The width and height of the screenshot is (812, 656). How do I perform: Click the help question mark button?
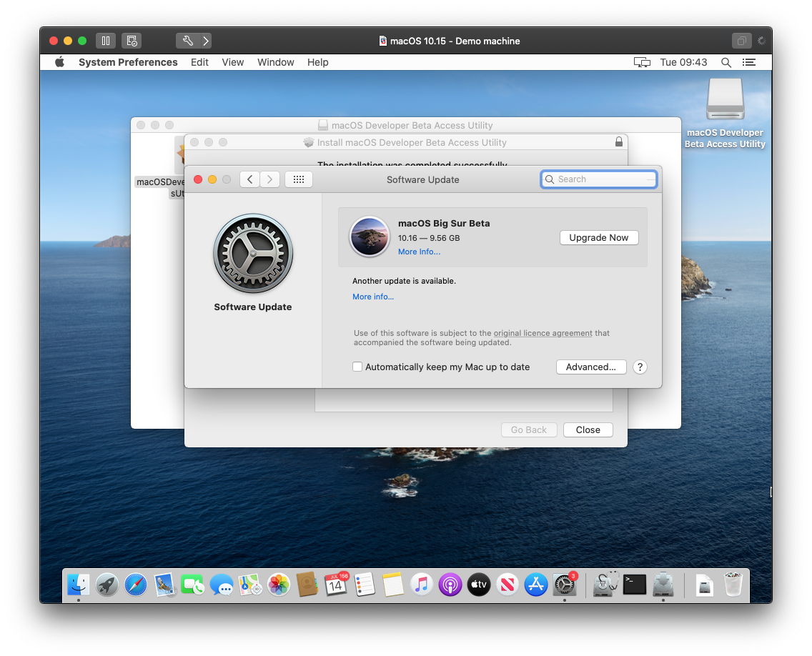[640, 367]
